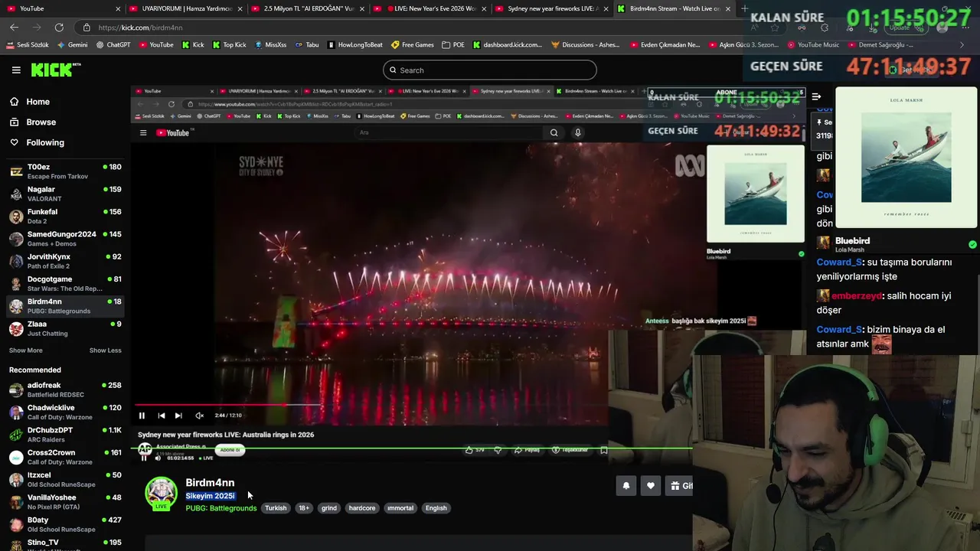Open HowLongToBeat bookmark
The width and height of the screenshot is (980, 551).
click(x=354, y=44)
